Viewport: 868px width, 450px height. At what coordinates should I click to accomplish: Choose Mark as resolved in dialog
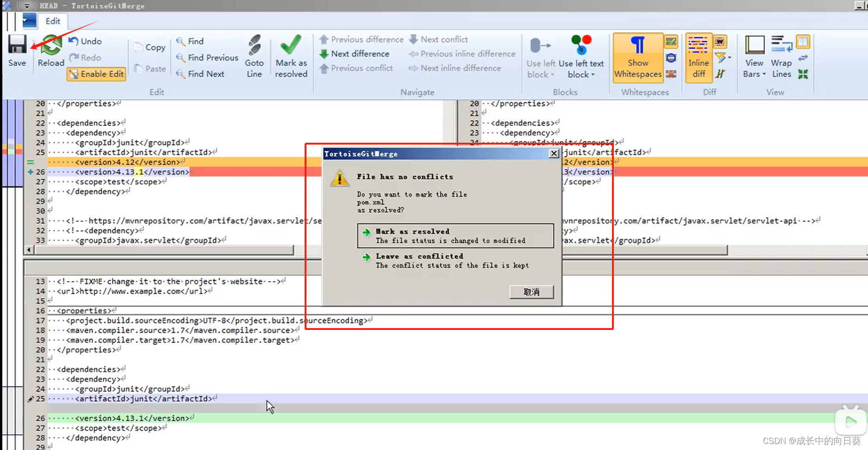point(456,236)
